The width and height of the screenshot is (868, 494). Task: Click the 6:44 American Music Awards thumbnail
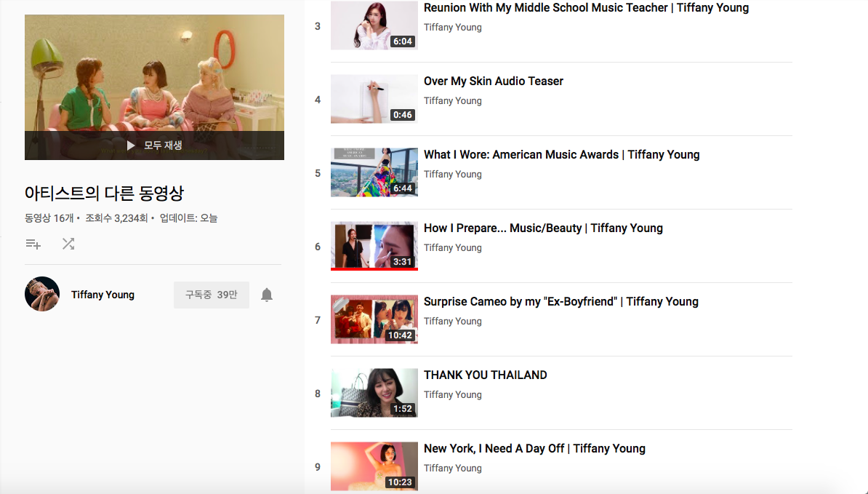(x=374, y=172)
